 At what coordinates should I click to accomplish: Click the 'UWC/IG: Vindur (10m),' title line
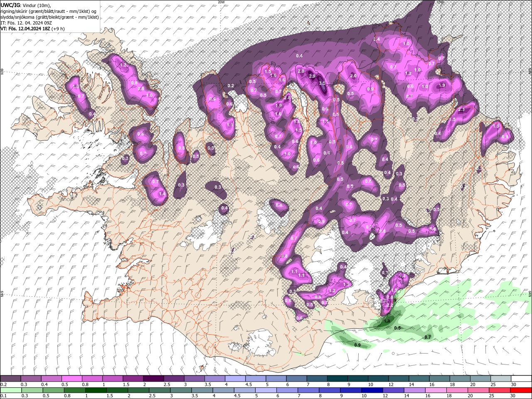tap(25, 5)
